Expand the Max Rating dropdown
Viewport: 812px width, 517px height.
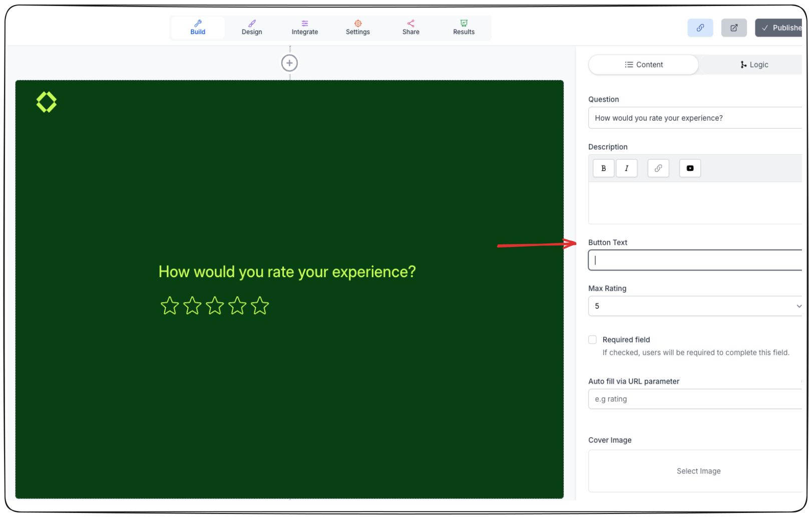[695, 306]
